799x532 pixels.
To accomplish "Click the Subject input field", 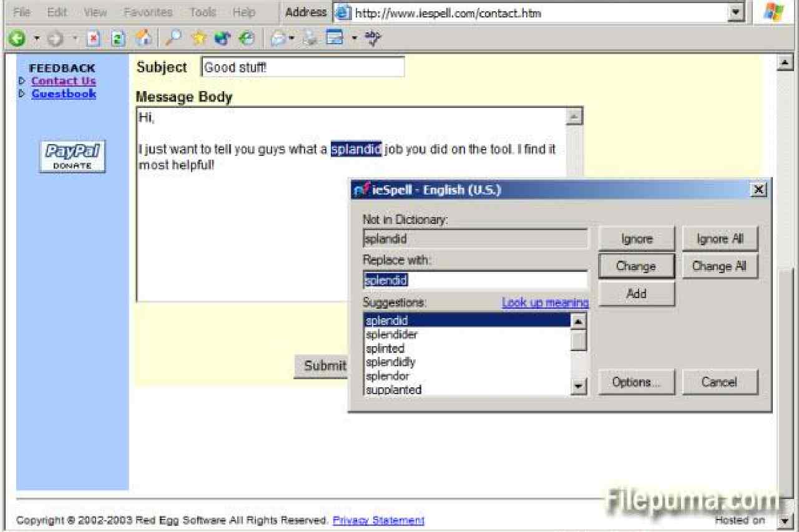I will click(x=303, y=67).
